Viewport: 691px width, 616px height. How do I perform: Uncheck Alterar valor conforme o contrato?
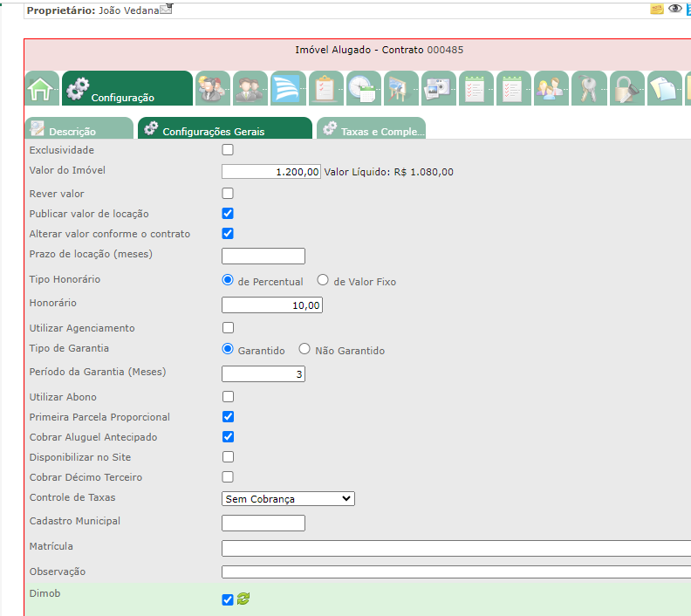pos(228,234)
